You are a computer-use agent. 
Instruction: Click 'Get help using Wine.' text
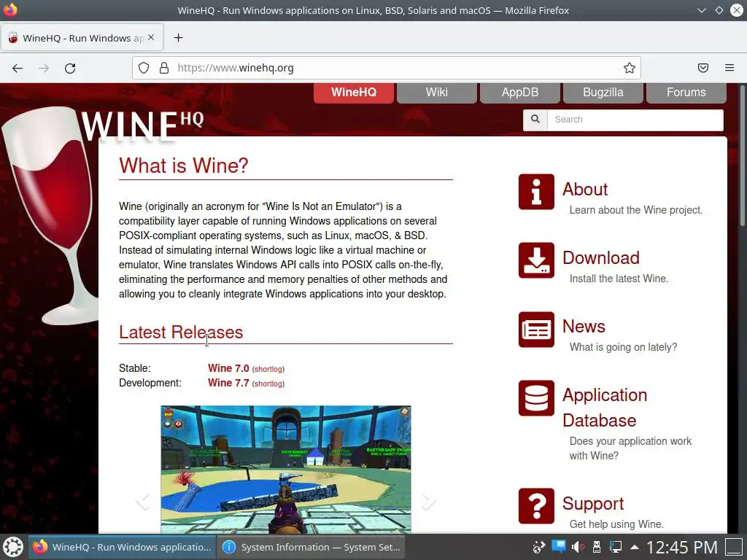(x=616, y=524)
